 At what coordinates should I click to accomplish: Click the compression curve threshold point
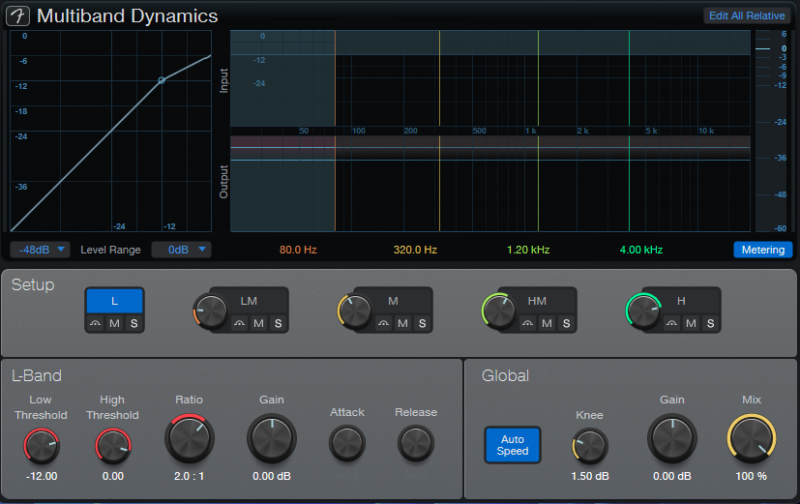tap(161, 80)
